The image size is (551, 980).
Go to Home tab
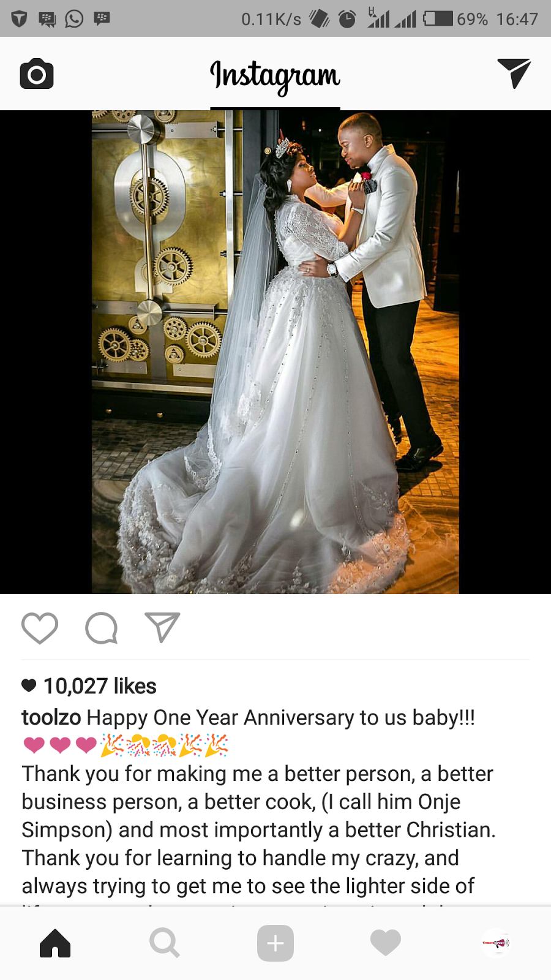[55, 943]
